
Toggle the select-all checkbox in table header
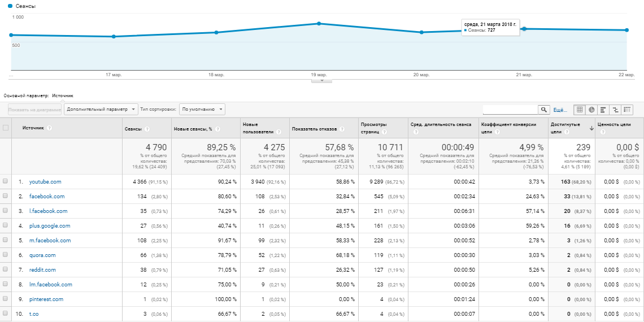pyautogui.click(x=6, y=128)
